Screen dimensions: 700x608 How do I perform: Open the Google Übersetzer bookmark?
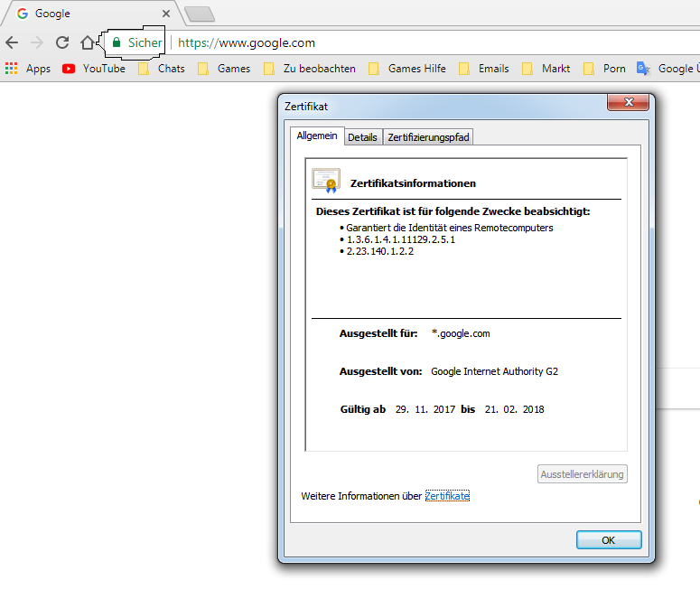click(668, 69)
